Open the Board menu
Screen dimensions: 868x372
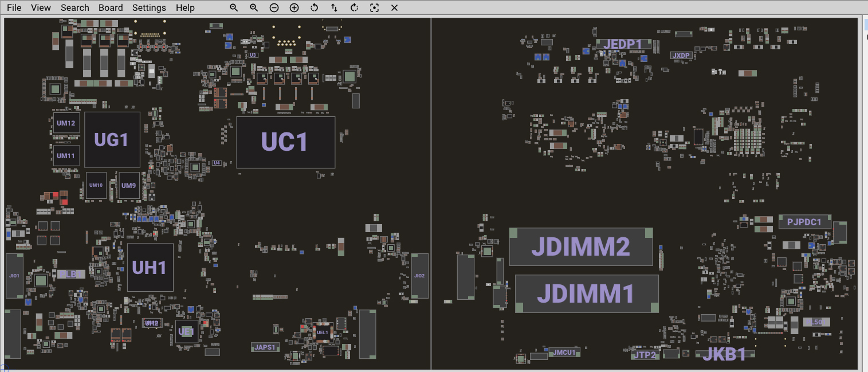(x=111, y=8)
